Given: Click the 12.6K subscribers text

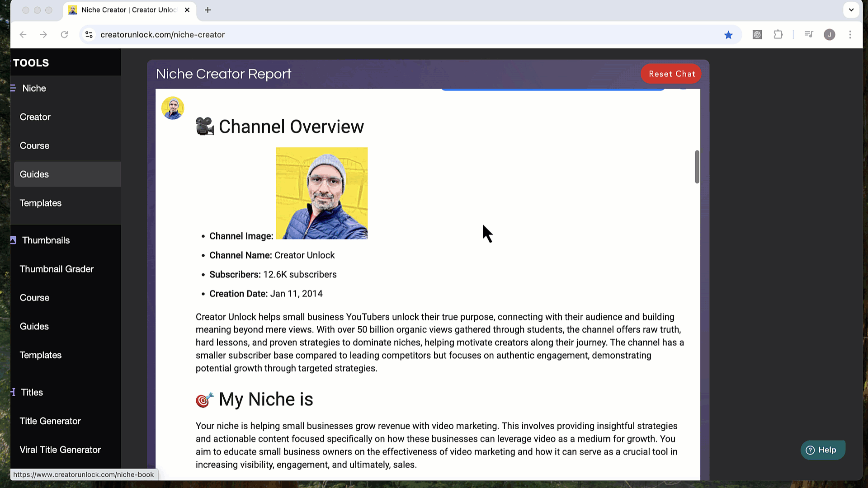Looking at the screenshot, I should pos(300,275).
